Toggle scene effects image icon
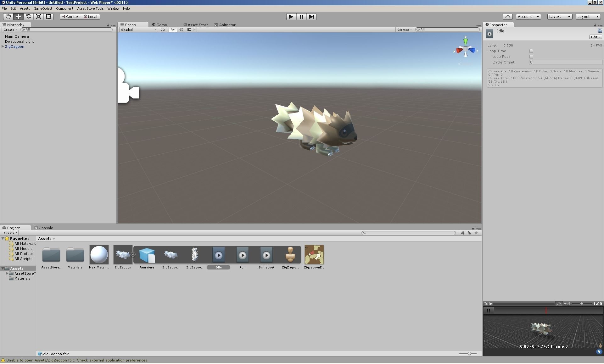 pyautogui.click(x=189, y=30)
